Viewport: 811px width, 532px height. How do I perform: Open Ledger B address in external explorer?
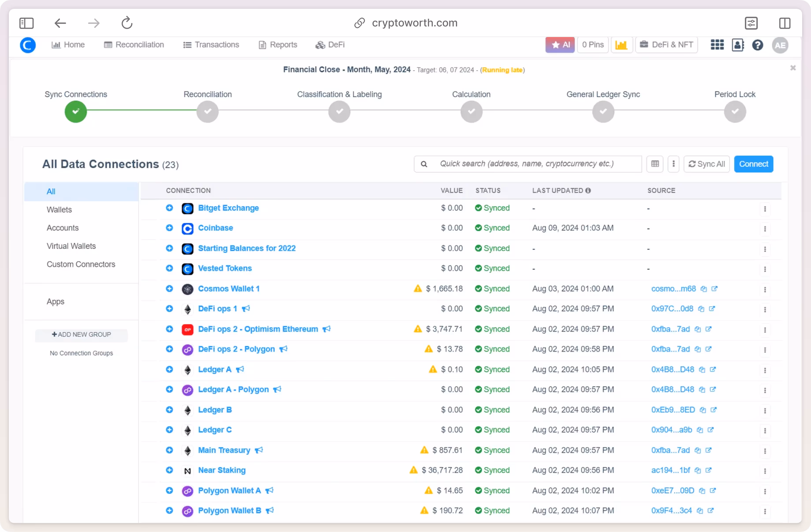pyautogui.click(x=713, y=410)
